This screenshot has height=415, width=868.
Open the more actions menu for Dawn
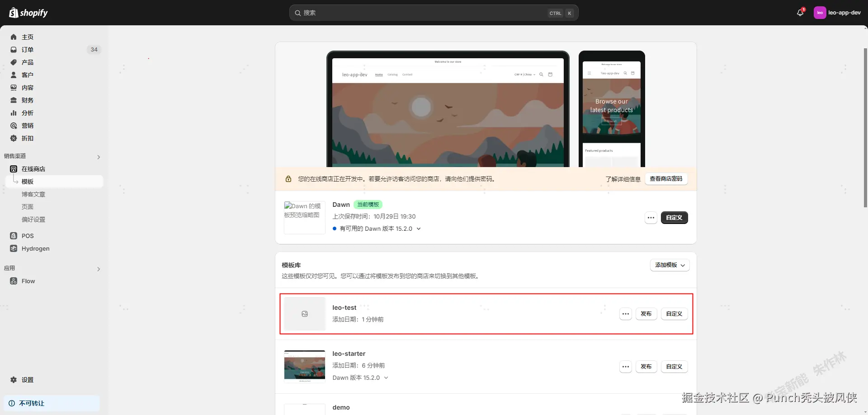[x=651, y=218]
